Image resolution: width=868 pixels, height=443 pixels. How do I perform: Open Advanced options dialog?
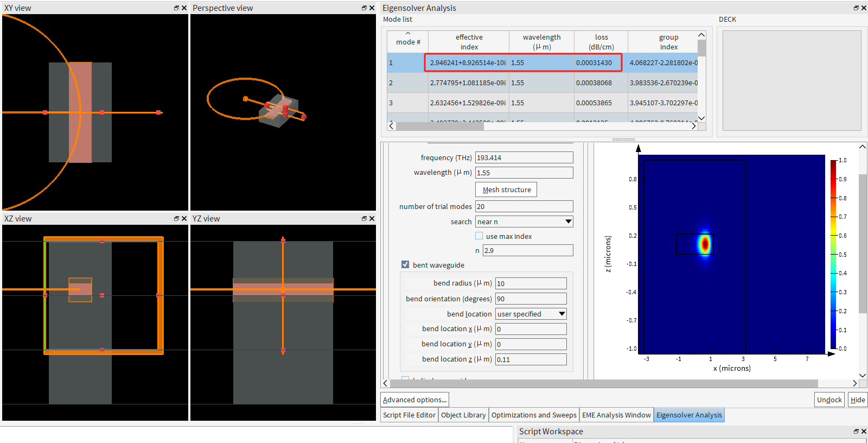[x=414, y=400]
